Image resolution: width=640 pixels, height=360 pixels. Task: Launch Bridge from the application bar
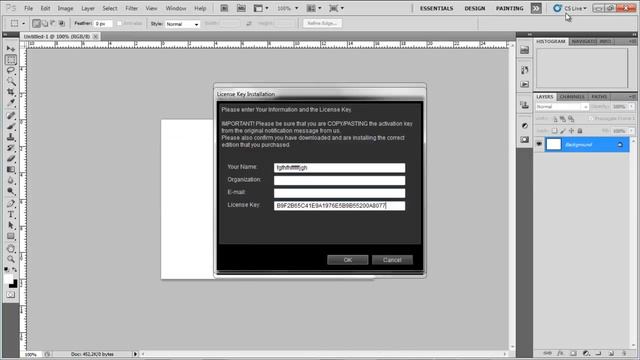click(224, 8)
